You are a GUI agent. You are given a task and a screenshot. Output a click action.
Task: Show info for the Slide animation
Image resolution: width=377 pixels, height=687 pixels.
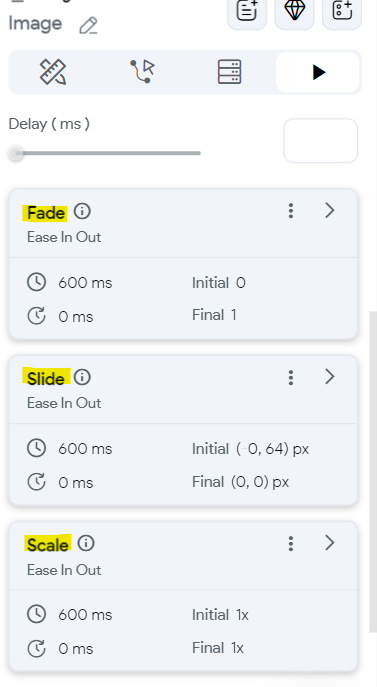click(82, 377)
